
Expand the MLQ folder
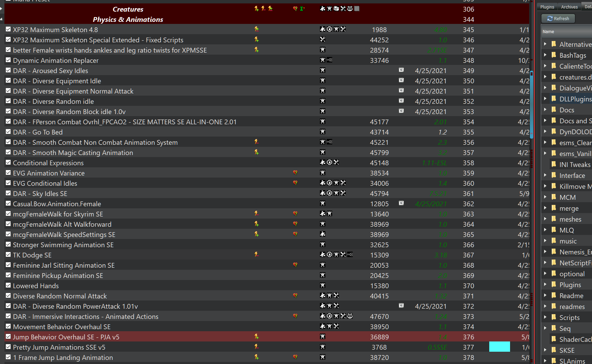click(545, 230)
